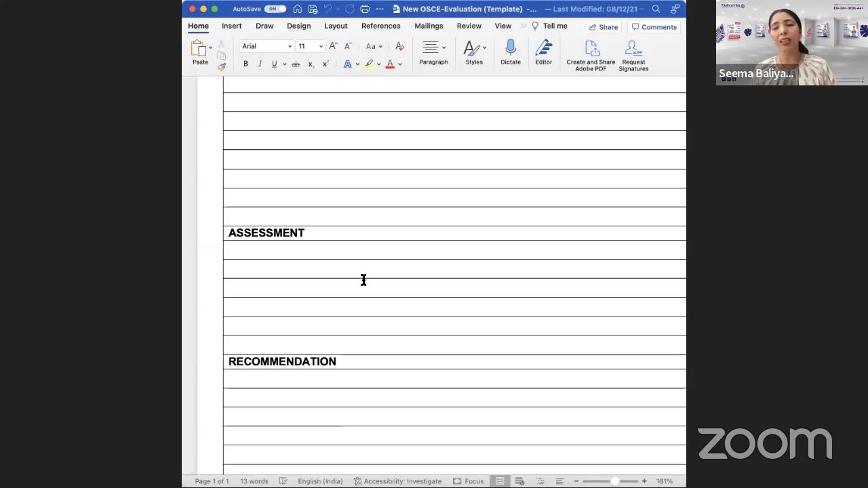Click the spelling proofing icon in status bar
Screen dimensions: 868x488
283,481
